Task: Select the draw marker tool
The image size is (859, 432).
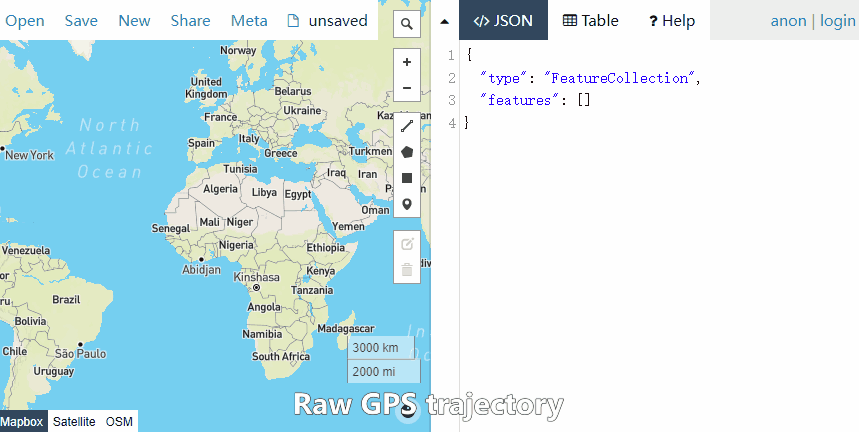Action: click(406, 204)
